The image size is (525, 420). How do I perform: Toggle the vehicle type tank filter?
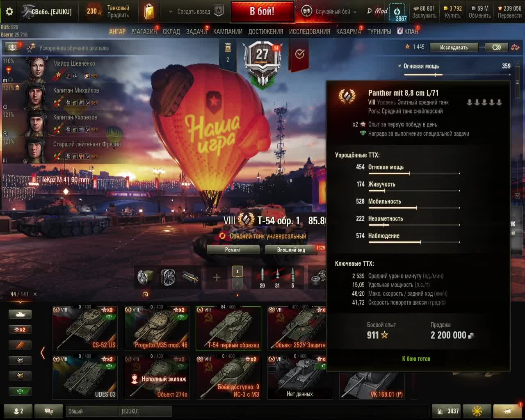click(x=20, y=314)
